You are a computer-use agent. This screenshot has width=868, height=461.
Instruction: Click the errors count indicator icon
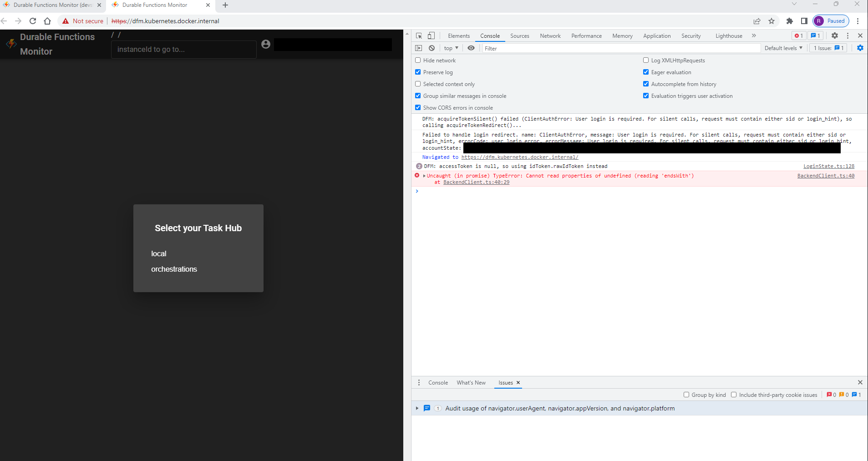click(797, 35)
